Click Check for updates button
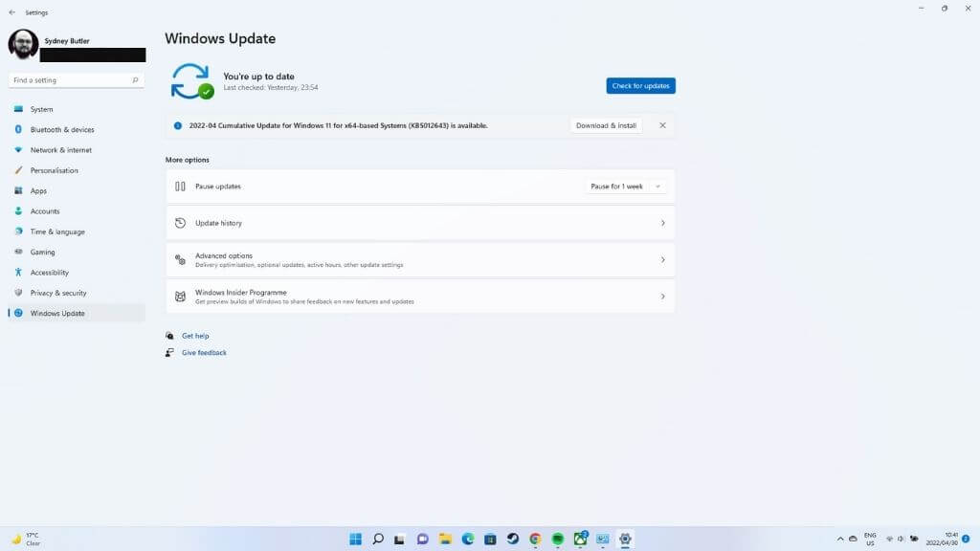 click(x=640, y=85)
